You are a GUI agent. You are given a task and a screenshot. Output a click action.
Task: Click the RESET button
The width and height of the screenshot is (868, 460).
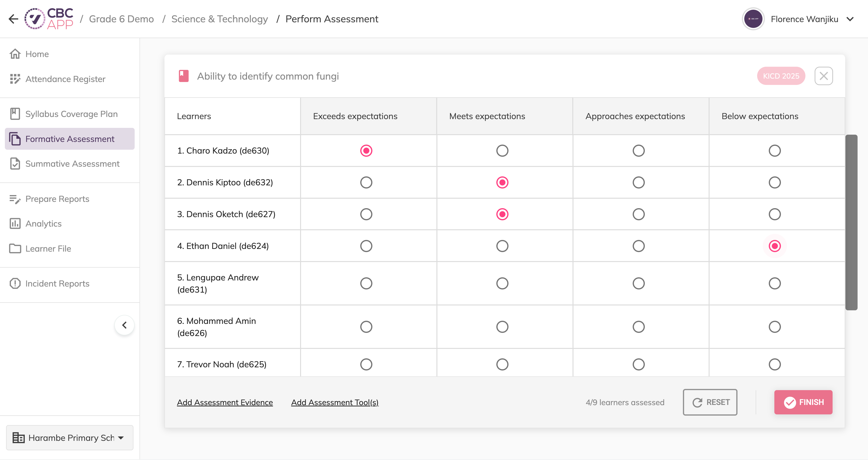[710, 402]
